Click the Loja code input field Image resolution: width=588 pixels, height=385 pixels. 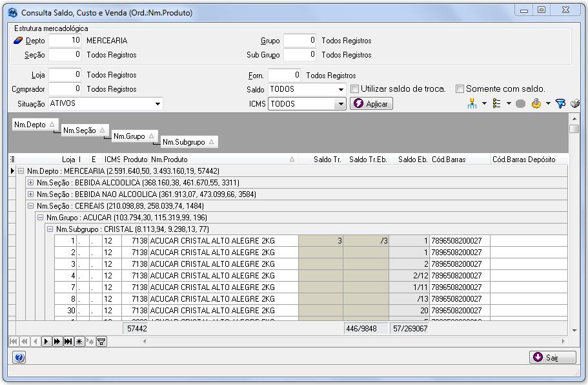click(x=65, y=75)
